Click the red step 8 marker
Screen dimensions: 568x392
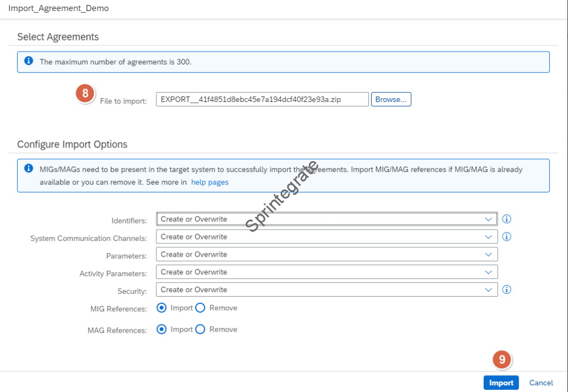pyautogui.click(x=85, y=93)
